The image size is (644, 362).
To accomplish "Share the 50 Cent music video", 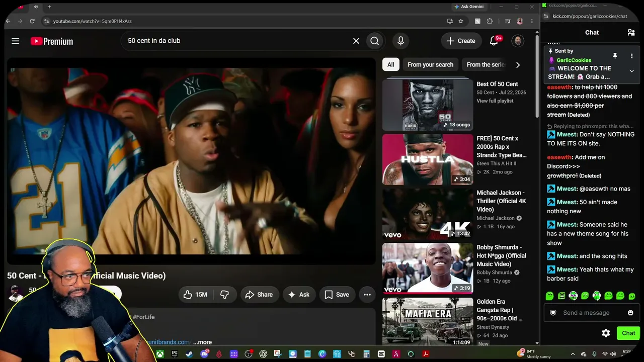I will point(259,295).
